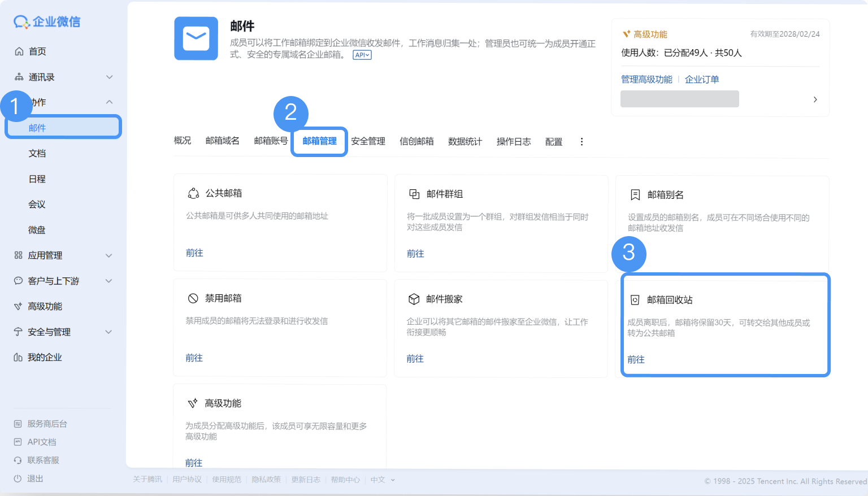This screenshot has width=868, height=496.
Task: Click 前往 under 禁用邮箱
Action: pyautogui.click(x=194, y=358)
